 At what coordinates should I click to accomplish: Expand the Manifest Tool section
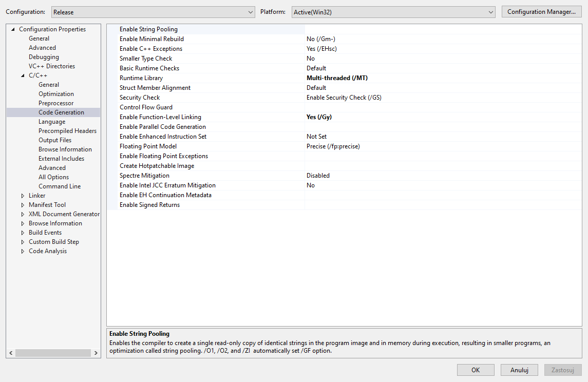(22, 204)
